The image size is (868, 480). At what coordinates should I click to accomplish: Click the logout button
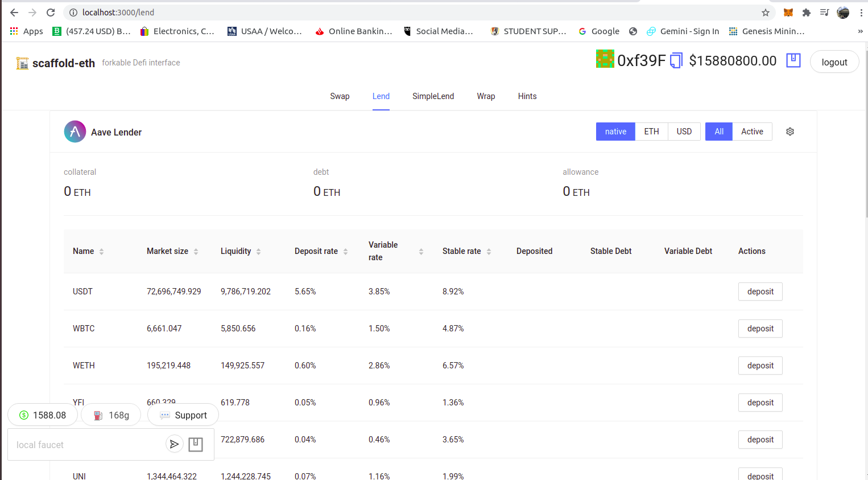(x=834, y=62)
